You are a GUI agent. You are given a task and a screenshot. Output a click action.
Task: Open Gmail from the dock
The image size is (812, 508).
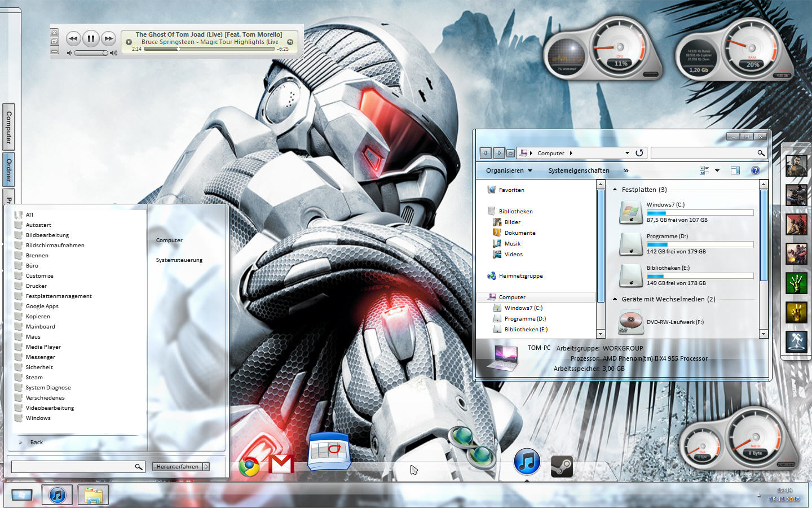[281, 464]
